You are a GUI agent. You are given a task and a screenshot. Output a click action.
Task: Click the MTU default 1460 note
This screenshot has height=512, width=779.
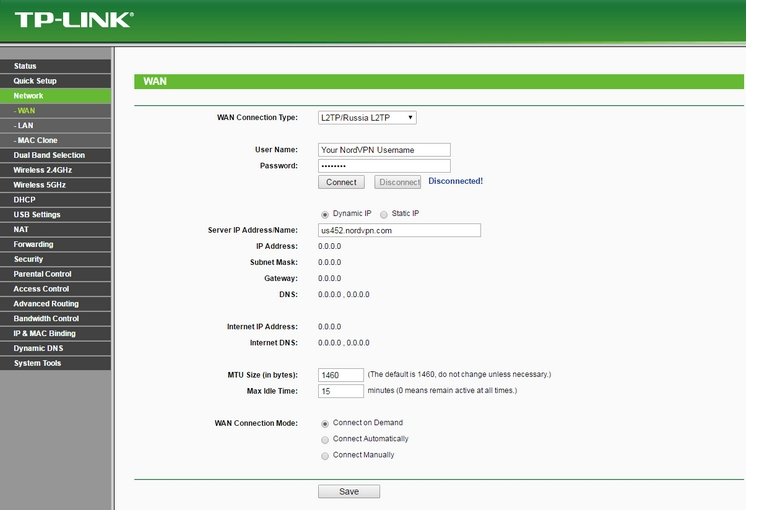tap(460, 374)
